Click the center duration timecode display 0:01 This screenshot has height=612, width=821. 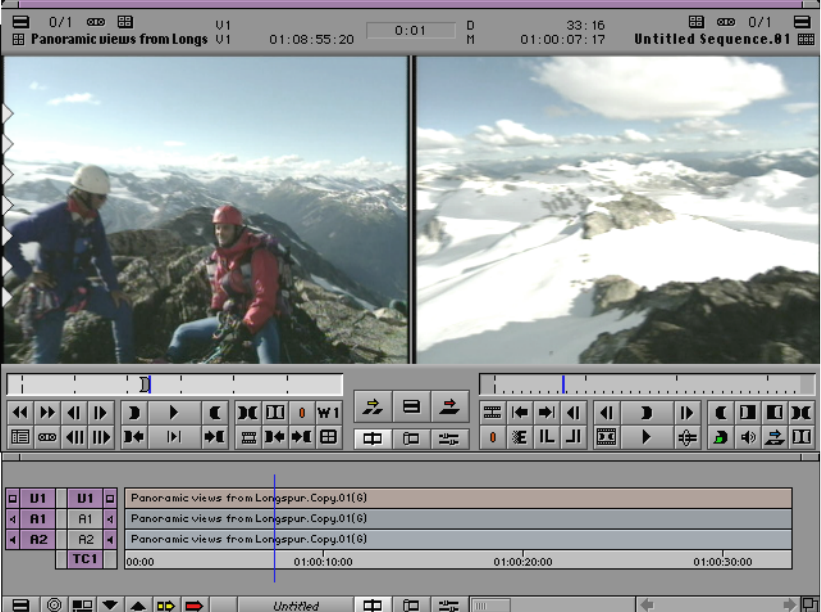(410, 31)
